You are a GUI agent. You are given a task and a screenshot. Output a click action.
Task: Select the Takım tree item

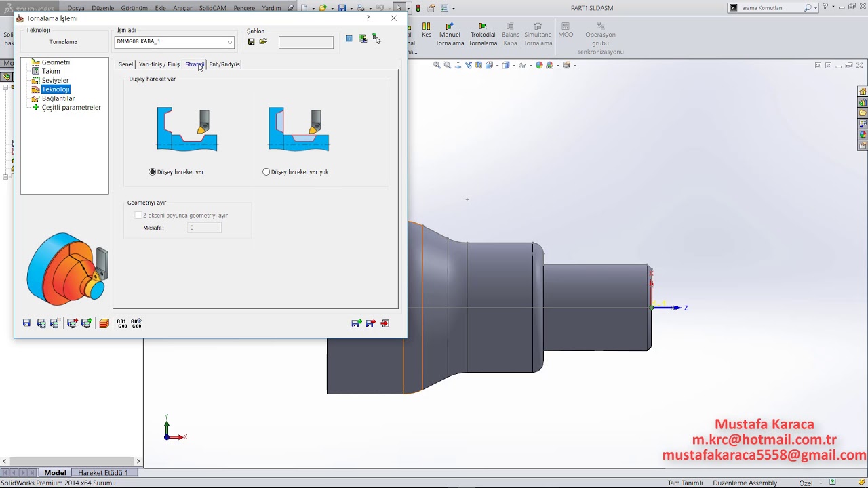[51, 71]
